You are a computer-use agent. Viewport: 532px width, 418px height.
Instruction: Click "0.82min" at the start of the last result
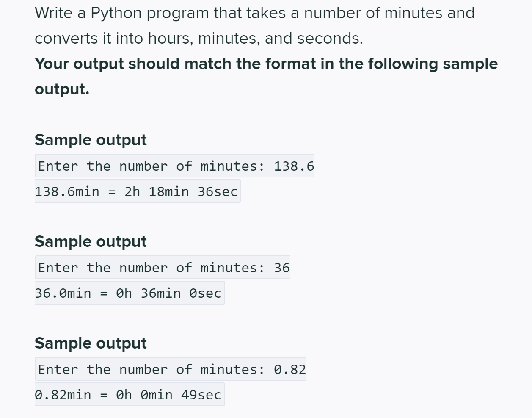click(x=63, y=395)
